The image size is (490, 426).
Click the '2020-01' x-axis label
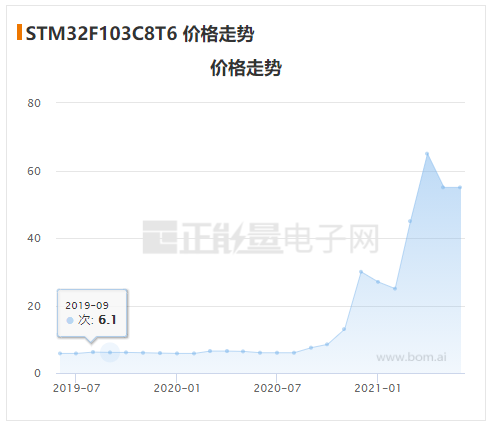pos(177,388)
